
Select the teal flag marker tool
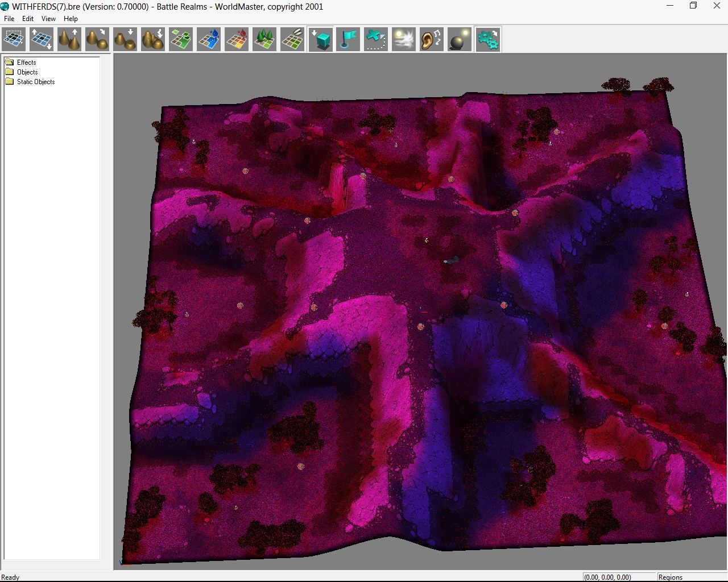[348, 40]
